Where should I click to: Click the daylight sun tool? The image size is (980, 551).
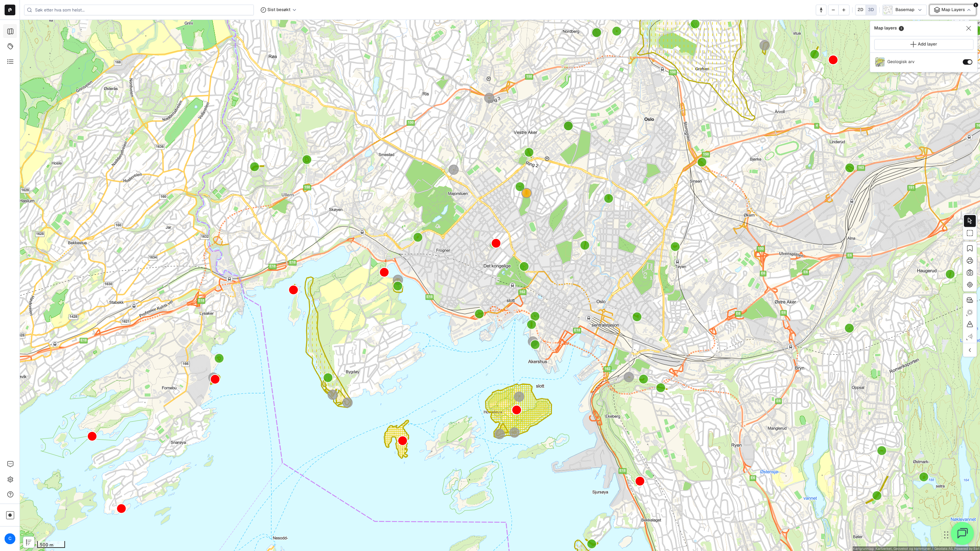pos(970,313)
